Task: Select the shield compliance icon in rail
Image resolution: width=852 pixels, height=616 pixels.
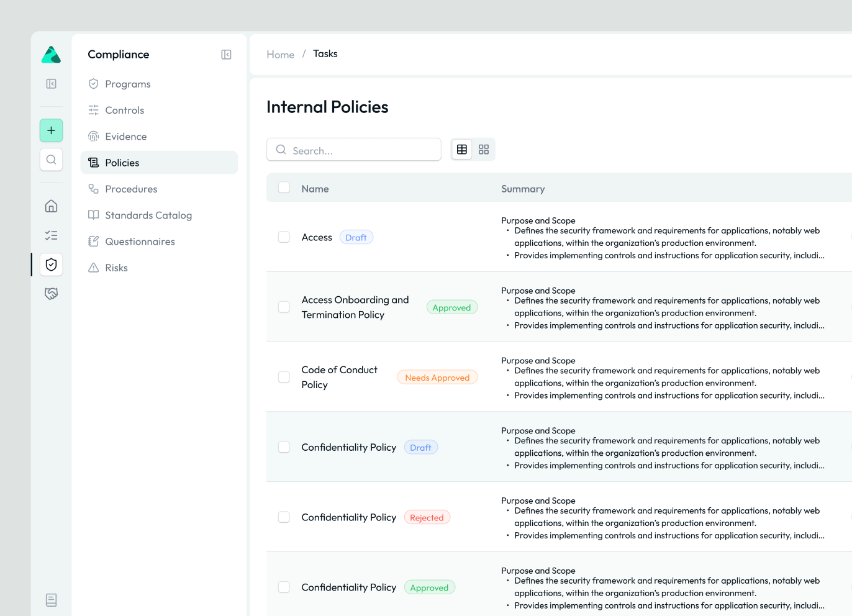Action: point(52,265)
